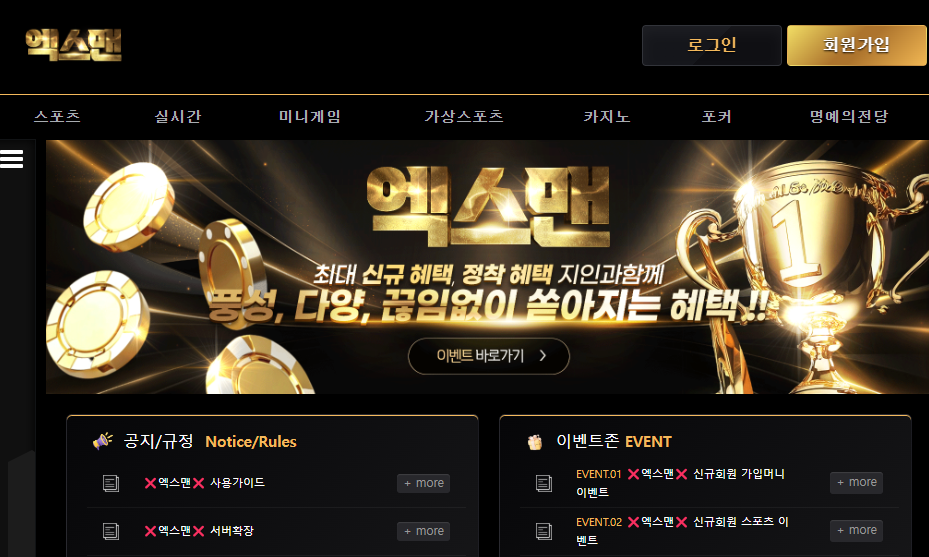This screenshot has height=557, width=929.
Task: Click the gold 회원가입 button
Action: tap(856, 45)
